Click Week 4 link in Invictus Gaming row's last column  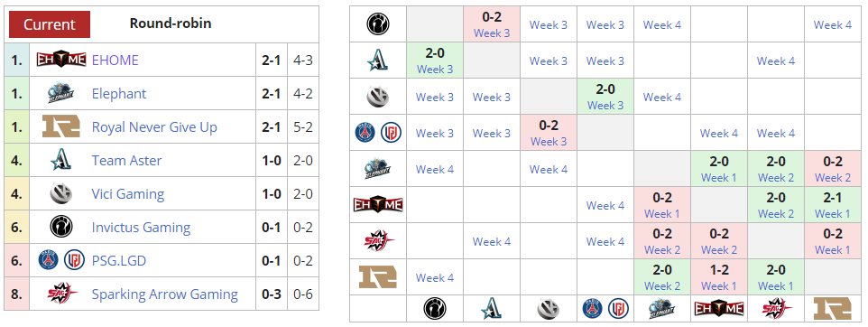pos(832,25)
